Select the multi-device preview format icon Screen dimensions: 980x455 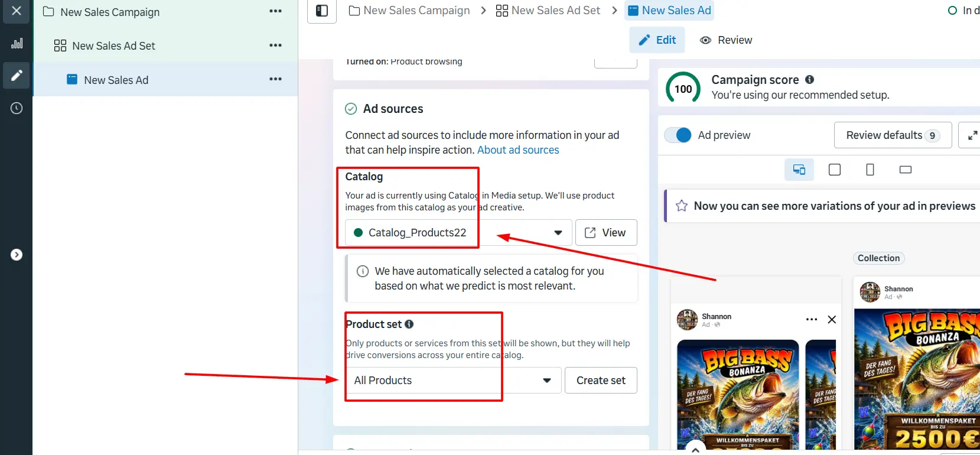click(799, 170)
